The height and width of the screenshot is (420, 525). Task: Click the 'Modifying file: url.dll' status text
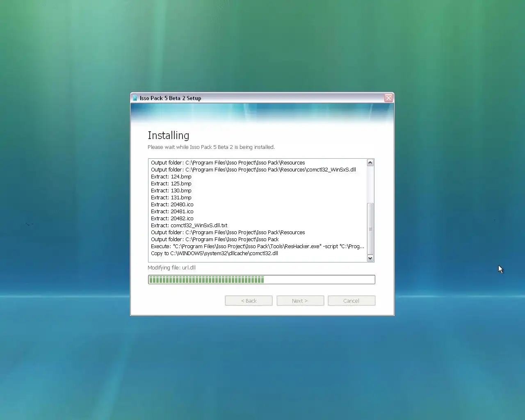pos(171,268)
